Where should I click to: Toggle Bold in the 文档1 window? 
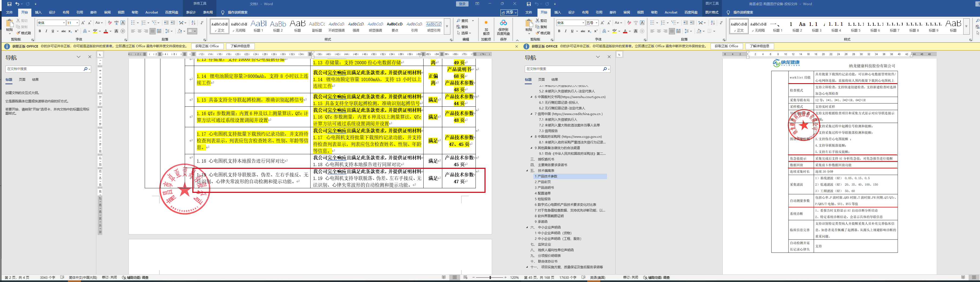point(39,31)
